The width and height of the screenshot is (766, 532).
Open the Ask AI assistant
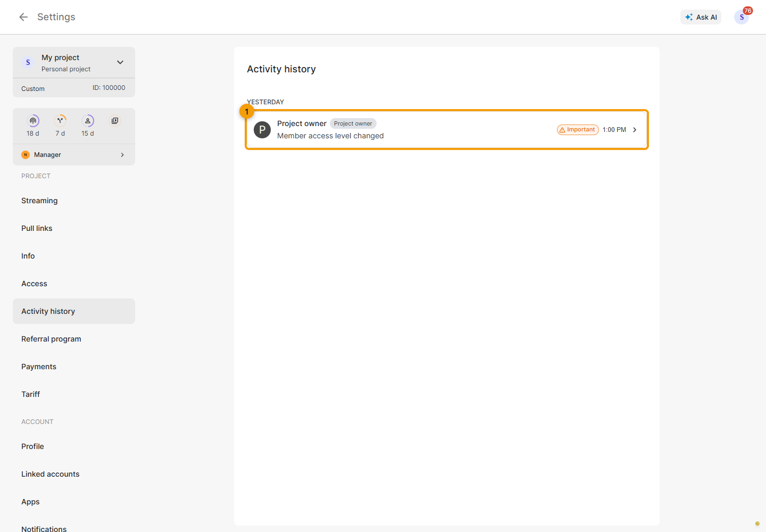(701, 17)
